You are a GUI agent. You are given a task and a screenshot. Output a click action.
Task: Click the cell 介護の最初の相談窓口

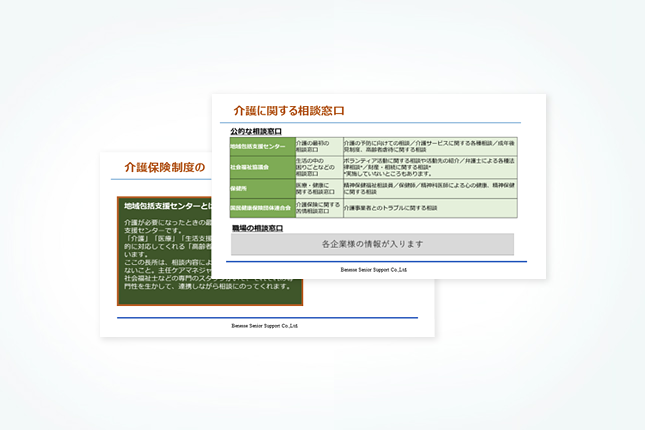pos(319,146)
